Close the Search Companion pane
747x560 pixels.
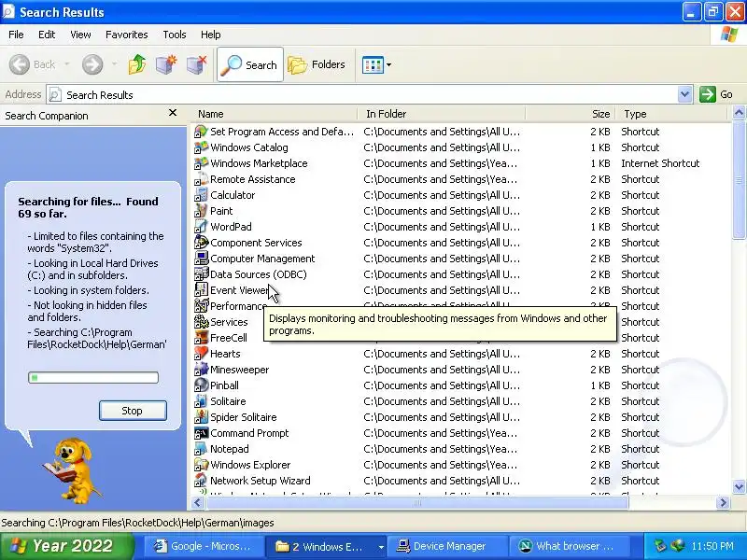[x=173, y=113]
